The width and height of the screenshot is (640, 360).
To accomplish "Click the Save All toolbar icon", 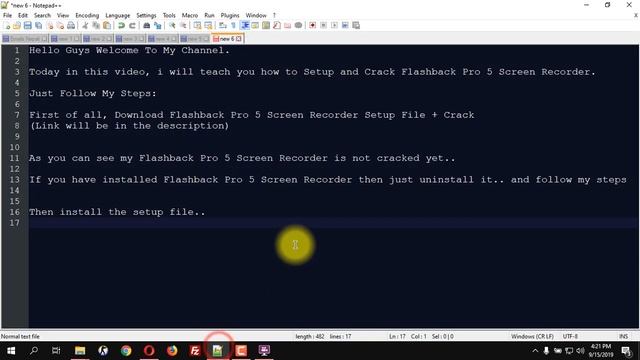I will click(x=38, y=26).
